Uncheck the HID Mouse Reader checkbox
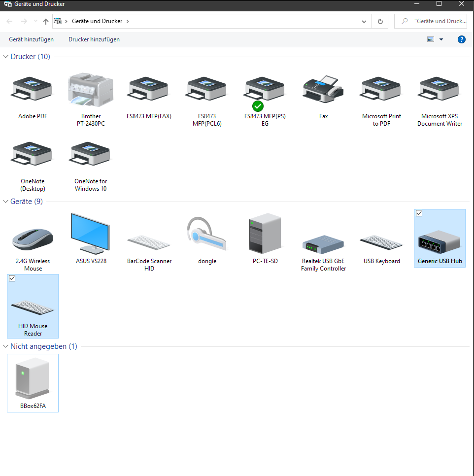 point(12,278)
